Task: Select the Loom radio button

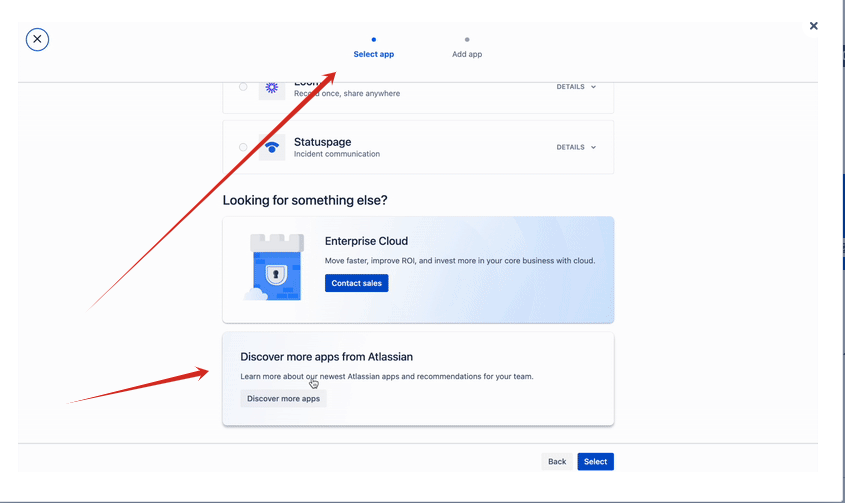Action: (243, 87)
